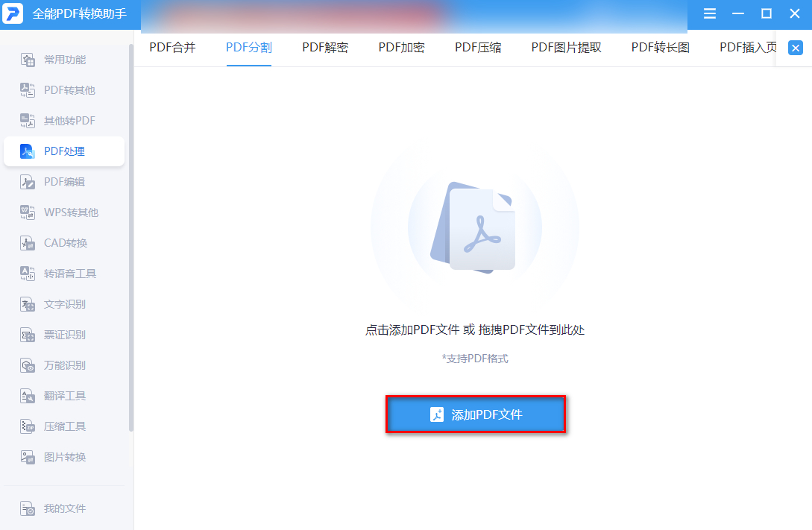Switch to the PDF合并 tab

(172, 48)
